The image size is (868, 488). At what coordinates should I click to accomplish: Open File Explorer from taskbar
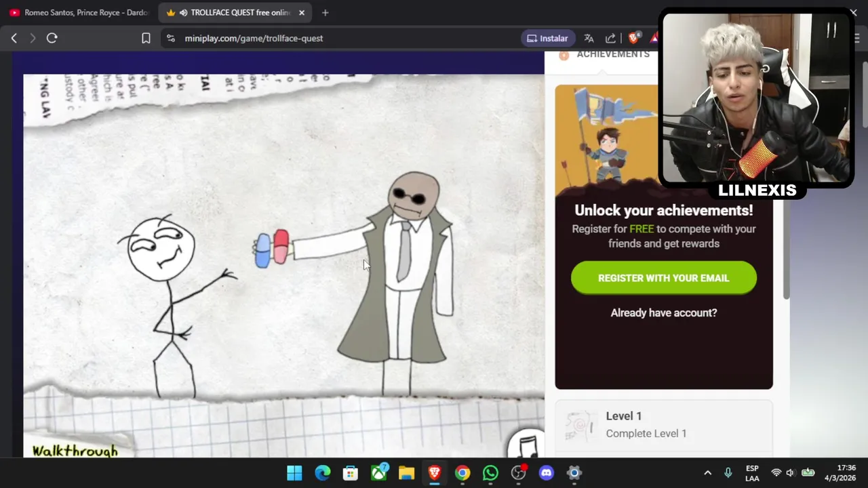point(406,473)
